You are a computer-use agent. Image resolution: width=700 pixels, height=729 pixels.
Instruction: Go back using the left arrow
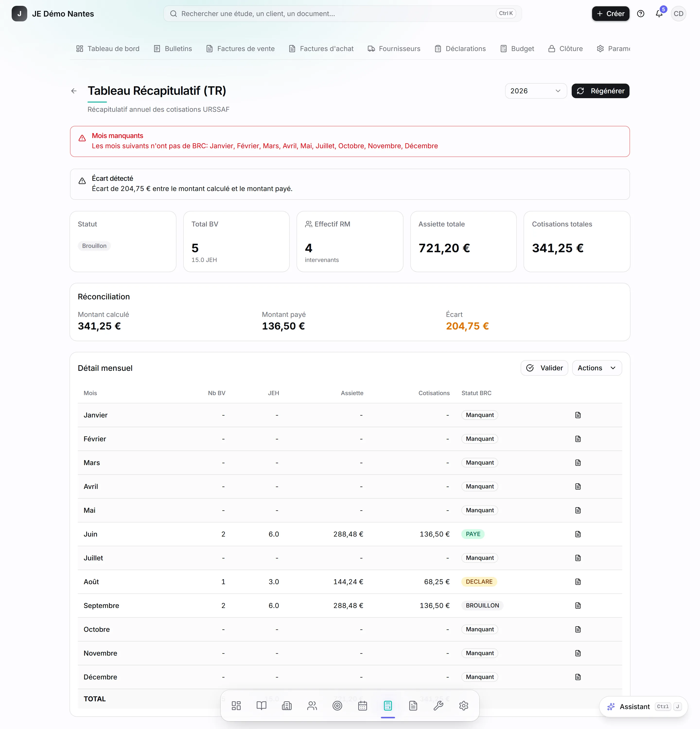74,91
